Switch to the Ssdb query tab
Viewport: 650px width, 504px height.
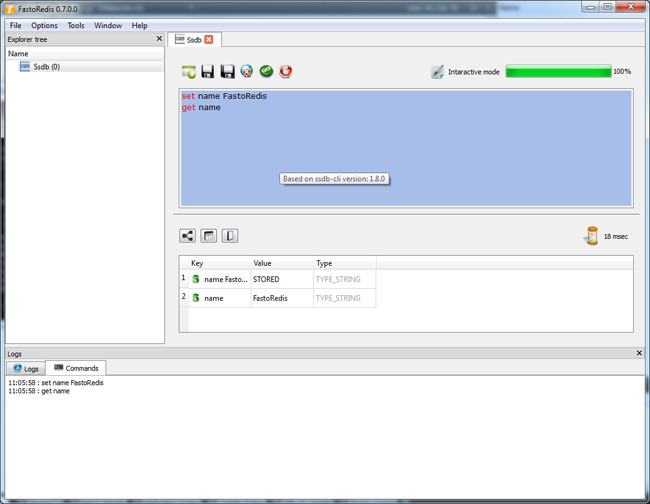[x=194, y=40]
